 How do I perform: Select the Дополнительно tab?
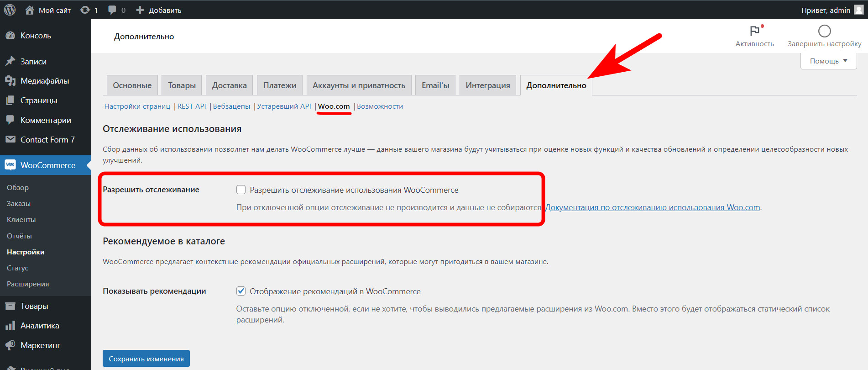coord(556,85)
